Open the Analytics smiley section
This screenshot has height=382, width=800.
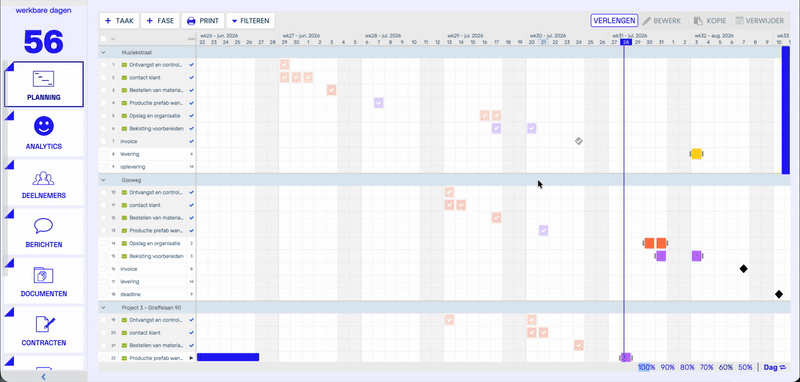[x=44, y=133]
